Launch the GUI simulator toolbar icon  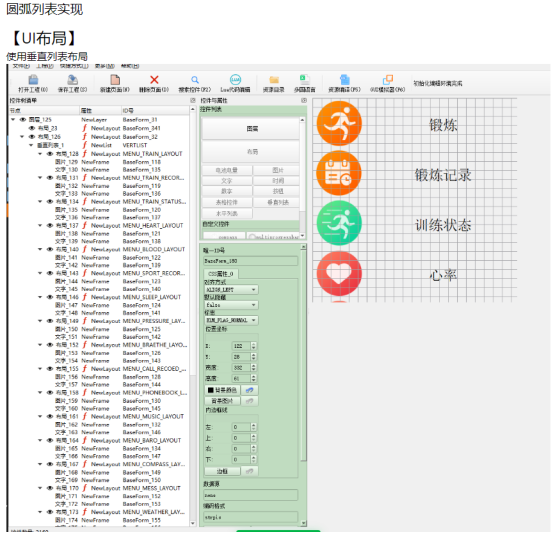click(388, 80)
